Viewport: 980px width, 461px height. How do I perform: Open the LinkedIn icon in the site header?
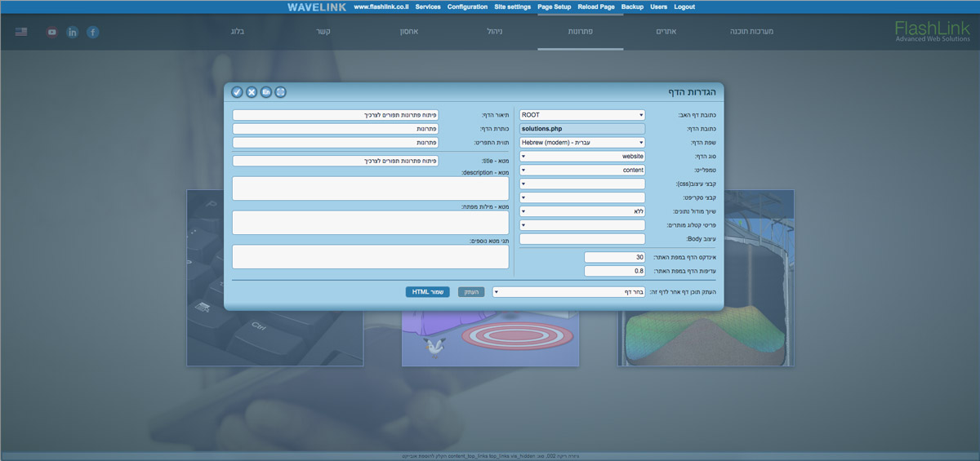(x=73, y=32)
